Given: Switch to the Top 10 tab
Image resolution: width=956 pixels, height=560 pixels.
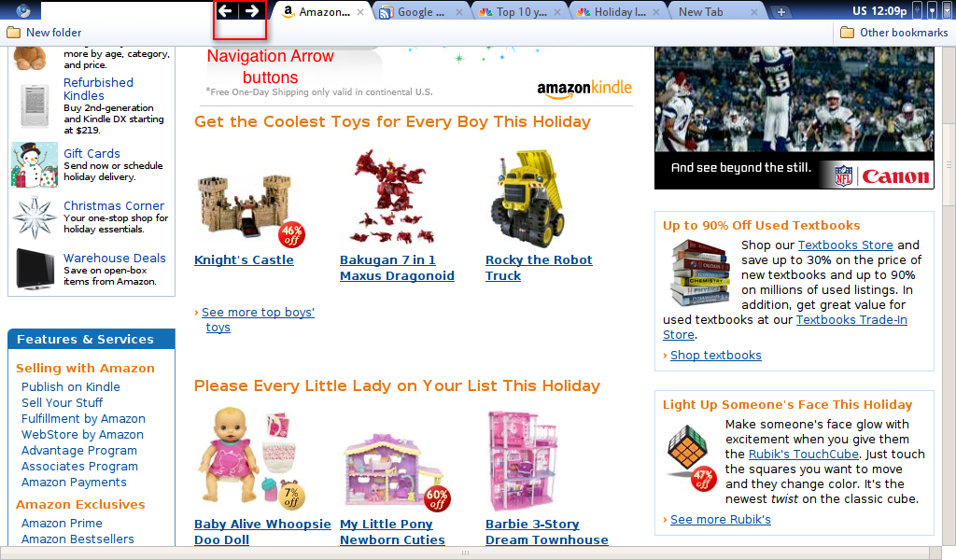Looking at the screenshot, I should click(x=520, y=11).
